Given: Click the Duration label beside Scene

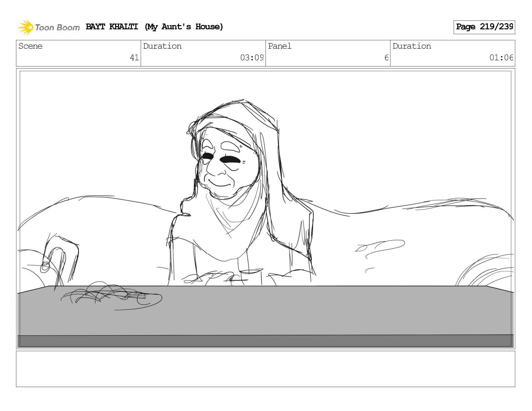Looking at the screenshot, I should (162, 46).
